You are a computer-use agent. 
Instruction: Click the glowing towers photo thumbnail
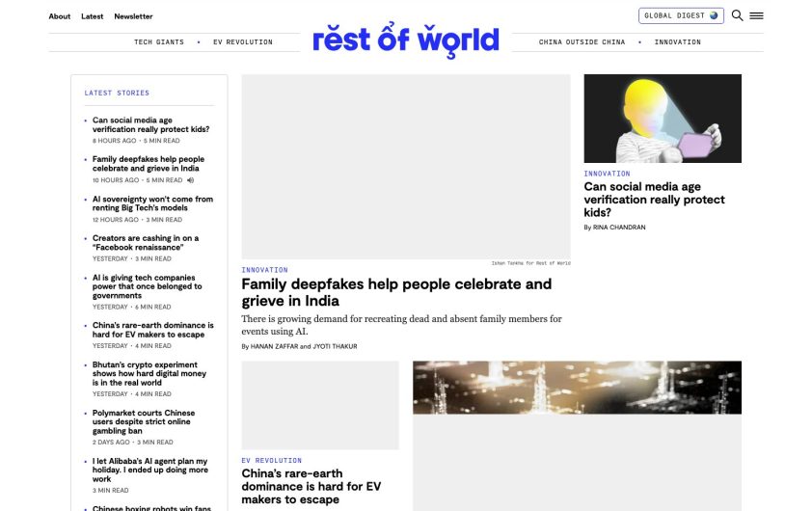pyautogui.click(x=577, y=388)
